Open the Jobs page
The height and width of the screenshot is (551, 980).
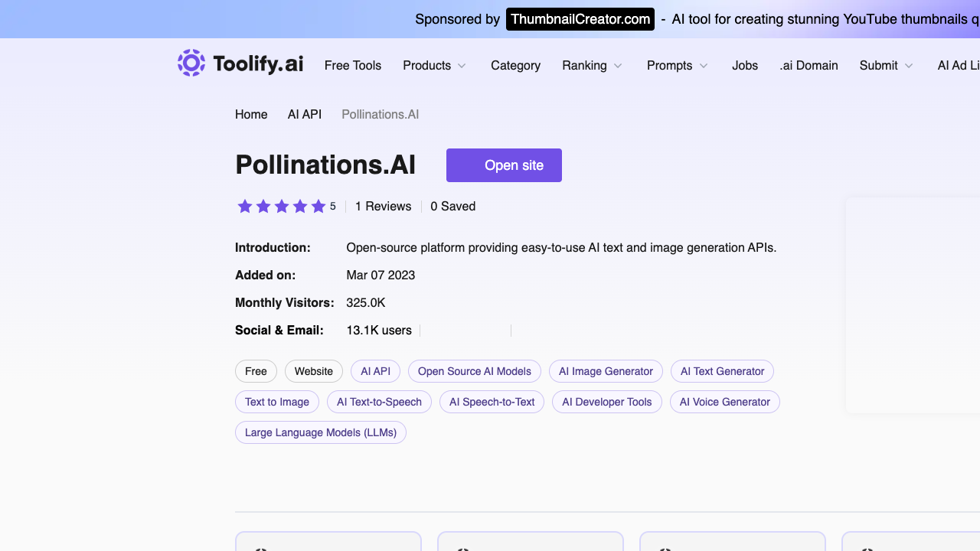point(745,66)
